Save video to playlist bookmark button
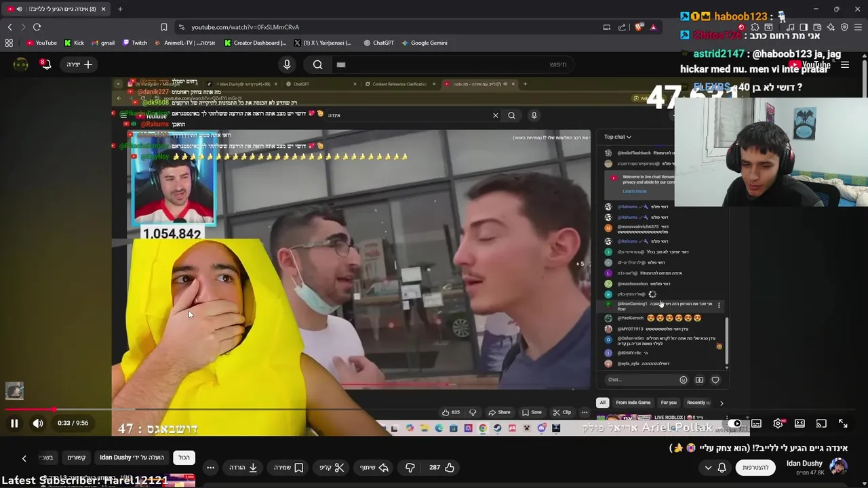 click(x=288, y=467)
